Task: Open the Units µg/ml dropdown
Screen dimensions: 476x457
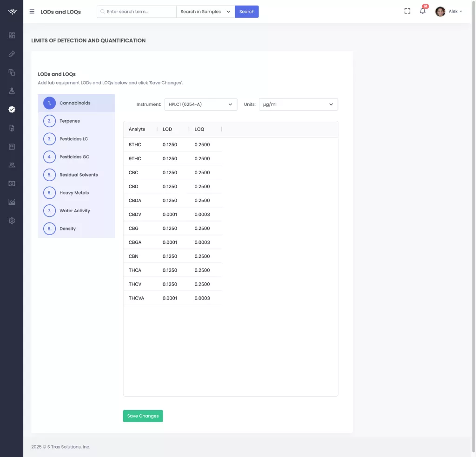Action: point(298,104)
